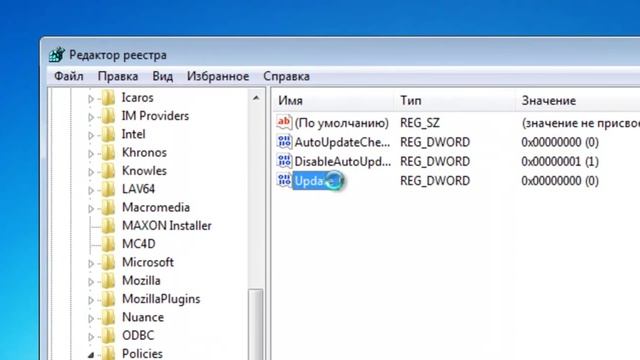
Task: Select the LAV64 folder icon
Action: (x=108, y=189)
